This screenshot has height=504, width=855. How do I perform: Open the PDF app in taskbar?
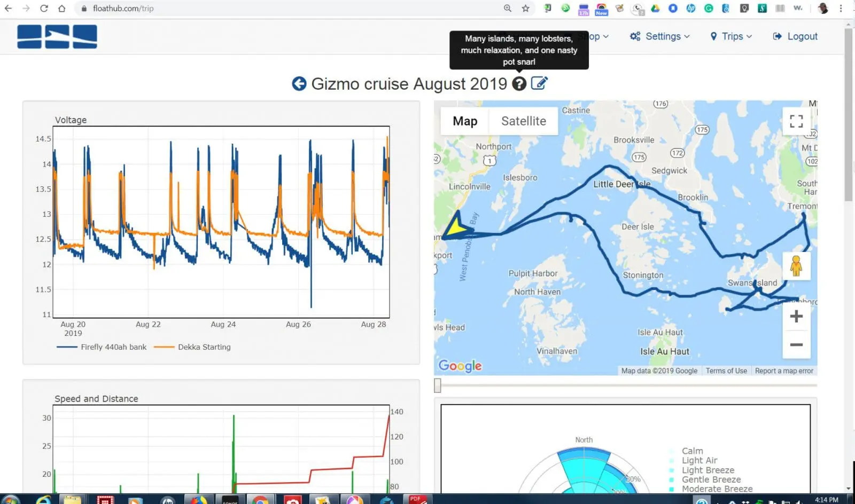417,500
